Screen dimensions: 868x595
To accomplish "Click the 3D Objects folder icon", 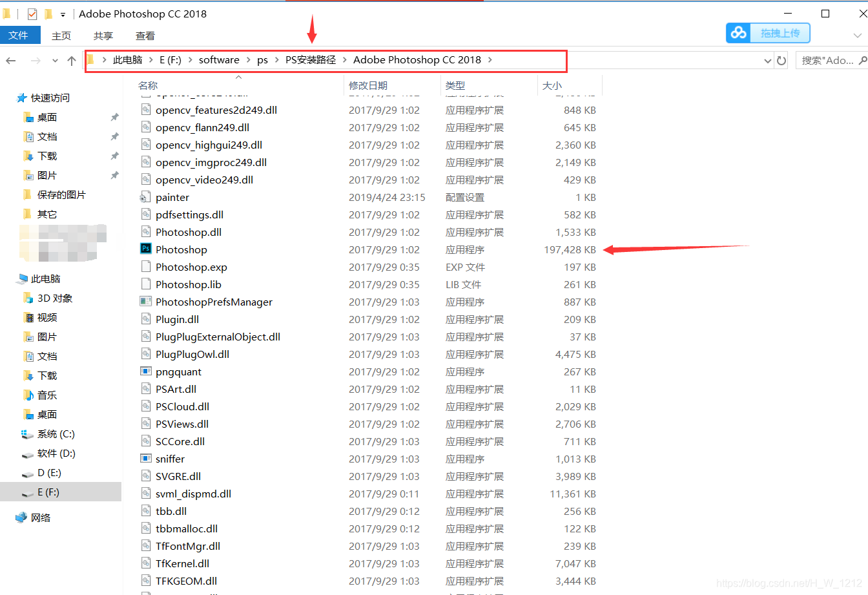I will 28,298.
